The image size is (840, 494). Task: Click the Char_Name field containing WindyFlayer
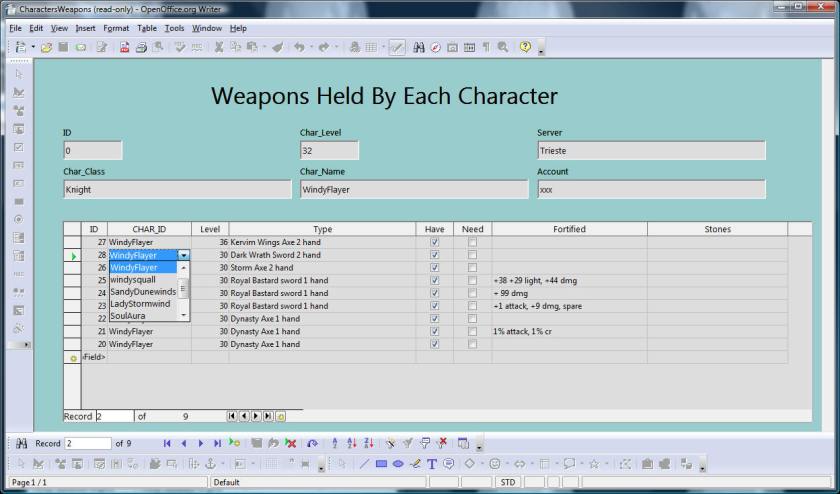[x=413, y=189]
